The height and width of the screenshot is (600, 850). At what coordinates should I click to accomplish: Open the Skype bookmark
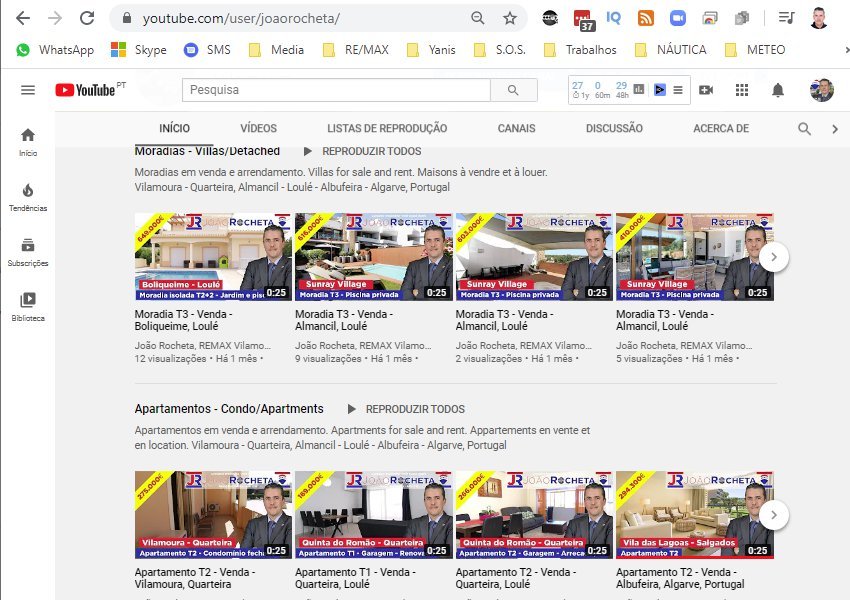tap(139, 50)
